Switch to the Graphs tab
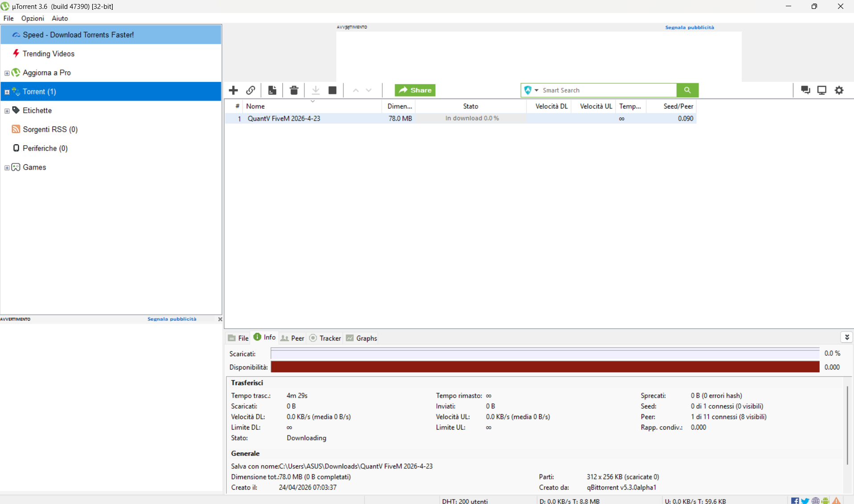 pyautogui.click(x=362, y=338)
